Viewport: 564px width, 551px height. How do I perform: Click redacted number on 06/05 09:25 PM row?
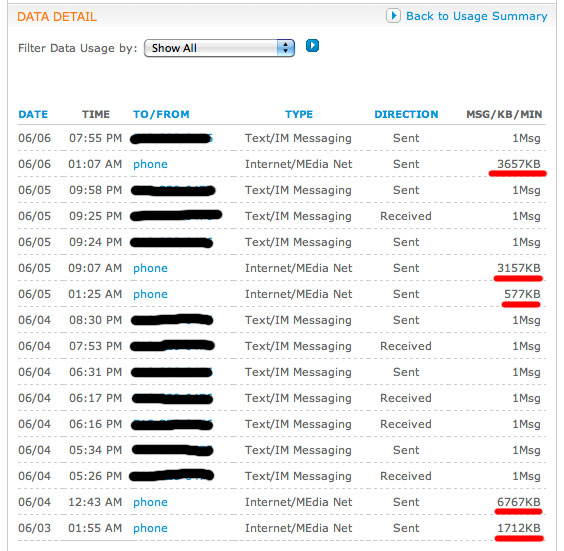pyautogui.click(x=176, y=216)
